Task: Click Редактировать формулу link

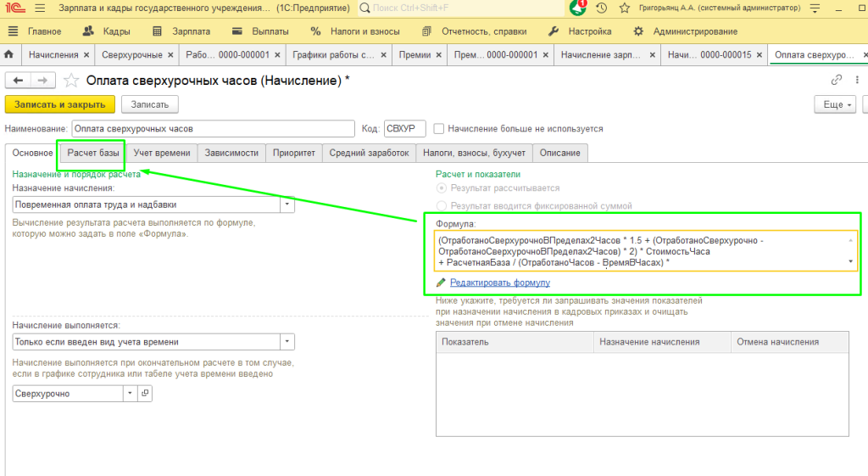Action: coord(500,283)
